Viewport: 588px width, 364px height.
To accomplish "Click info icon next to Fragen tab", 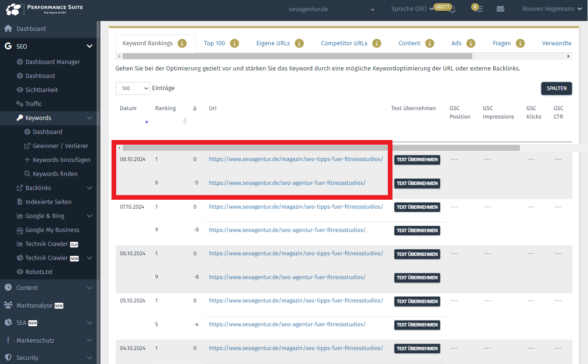I will 520,43.
